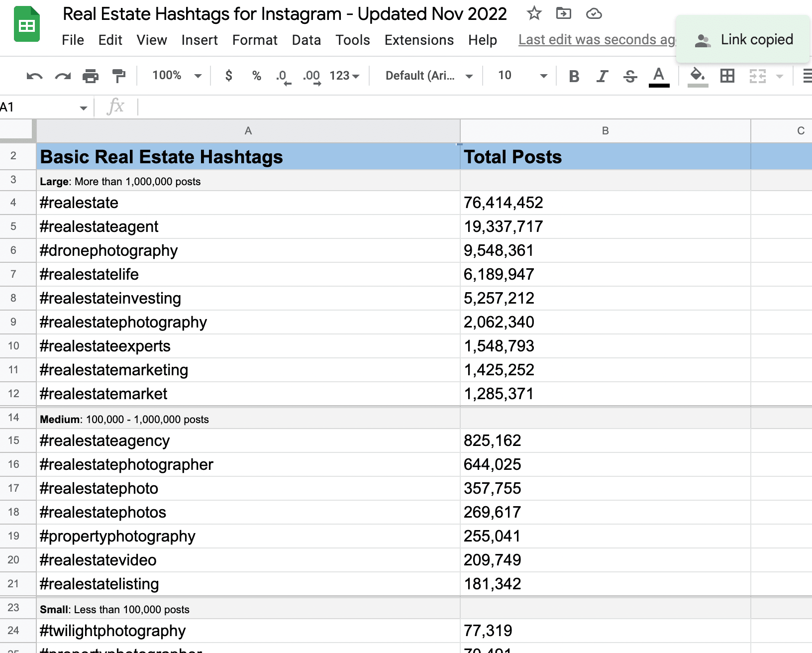812x653 pixels.
Task: Toggle strikethrough formatting
Action: (630, 76)
